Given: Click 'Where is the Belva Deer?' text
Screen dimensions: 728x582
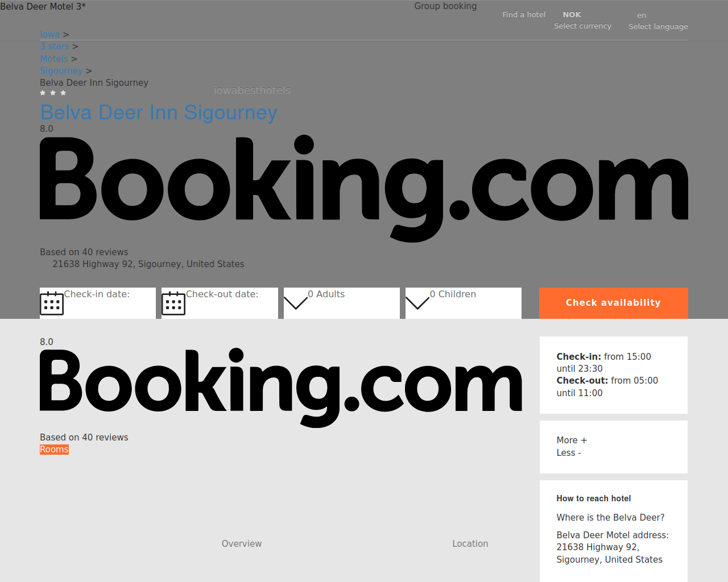Looking at the screenshot, I should (610, 518).
